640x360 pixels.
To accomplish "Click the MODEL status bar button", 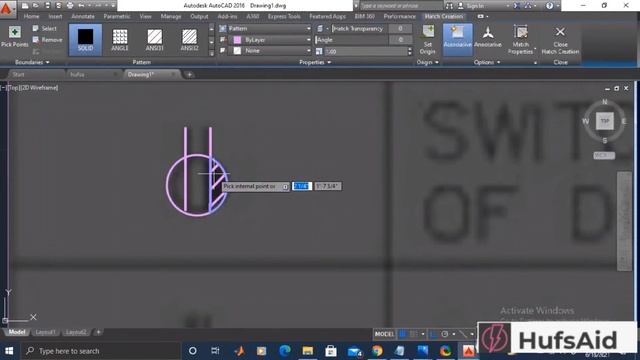I will coord(384,334).
